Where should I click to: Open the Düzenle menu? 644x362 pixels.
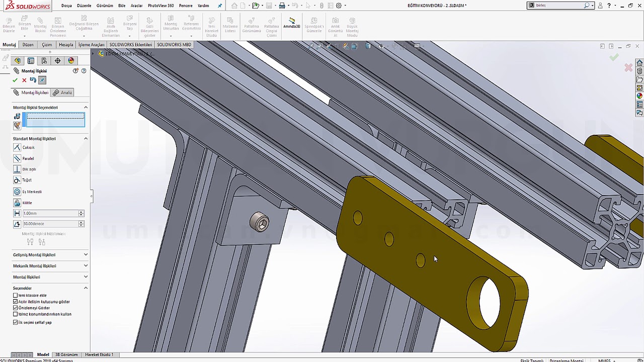point(84,6)
